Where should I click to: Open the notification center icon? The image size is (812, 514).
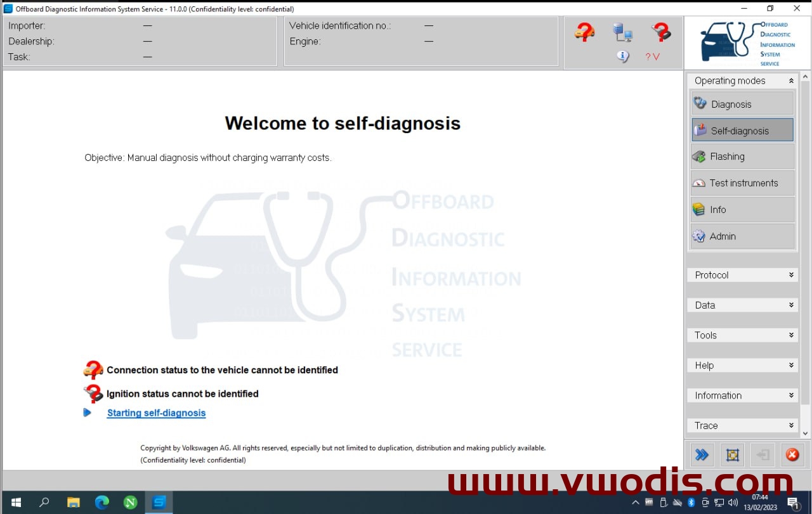pos(793,503)
